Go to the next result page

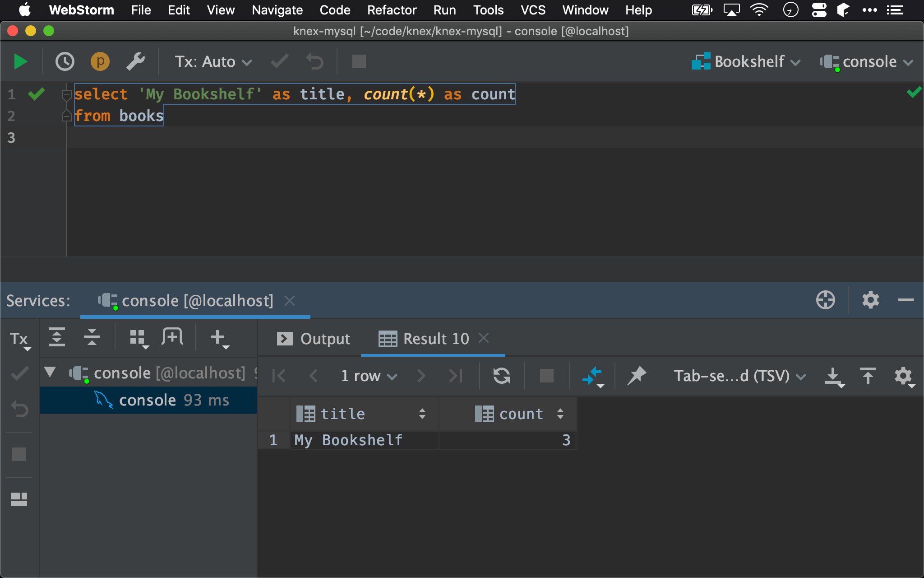tap(421, 376)
